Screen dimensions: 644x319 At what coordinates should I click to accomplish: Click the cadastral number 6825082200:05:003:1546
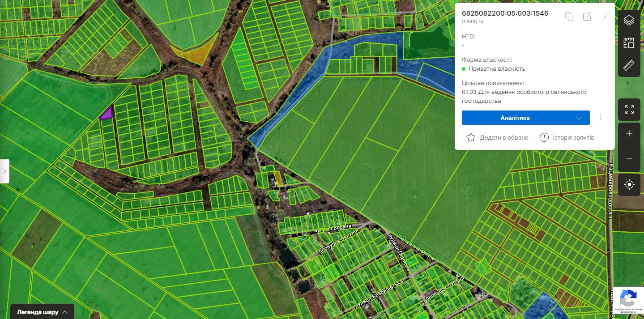pos(505,13)
